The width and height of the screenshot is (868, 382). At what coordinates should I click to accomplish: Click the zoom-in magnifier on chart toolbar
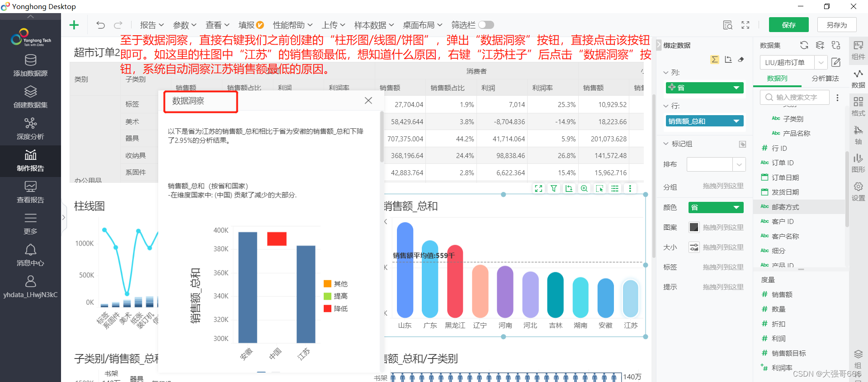[584, 189]
